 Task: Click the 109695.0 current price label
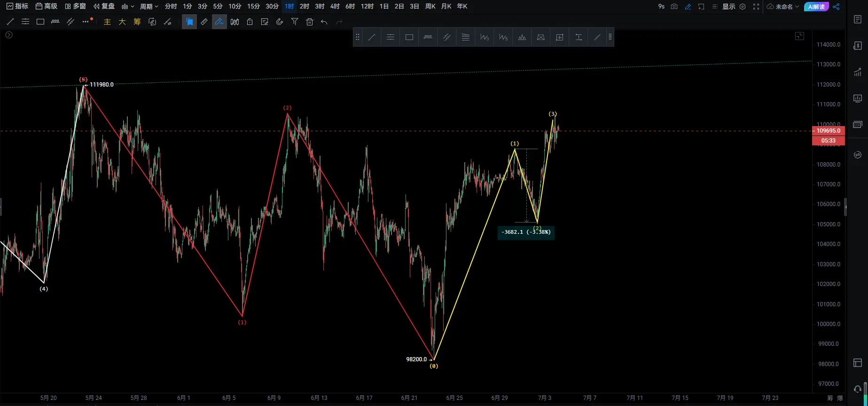(829, 131)
